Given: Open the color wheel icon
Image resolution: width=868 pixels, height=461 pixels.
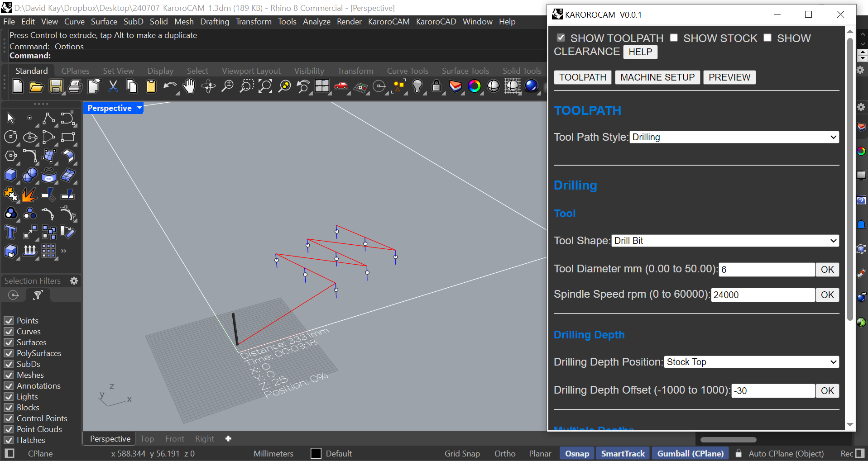Looking at the screenshot, I should pyautogui.click(x=474, y=86).
